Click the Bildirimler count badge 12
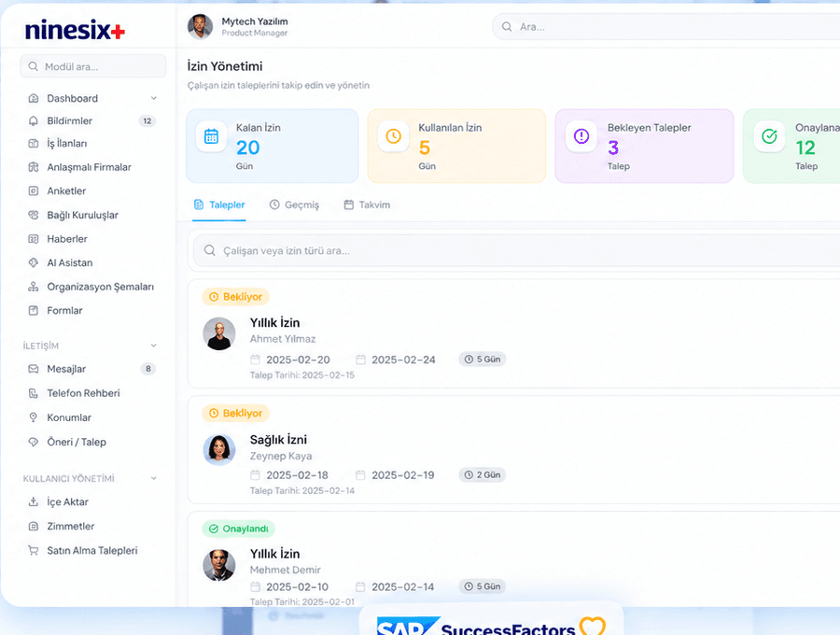Screen dimensions: 840x635 tap(147, 121)
